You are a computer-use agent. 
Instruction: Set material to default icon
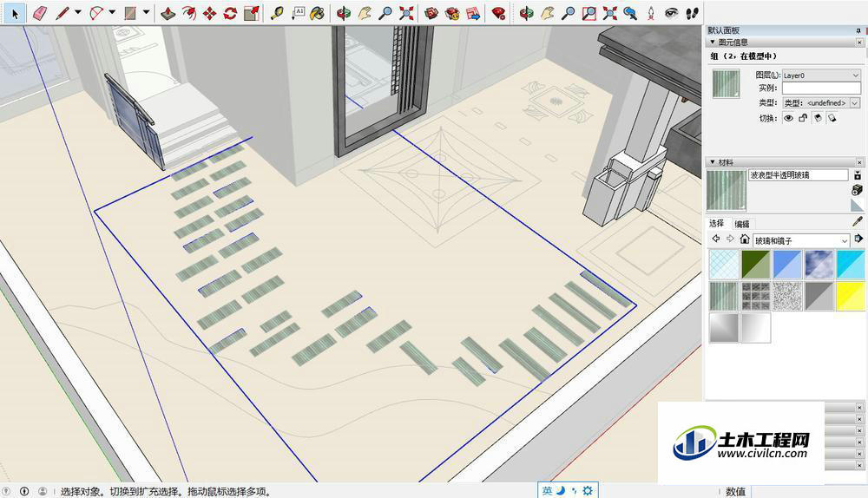tap(857, 206)
